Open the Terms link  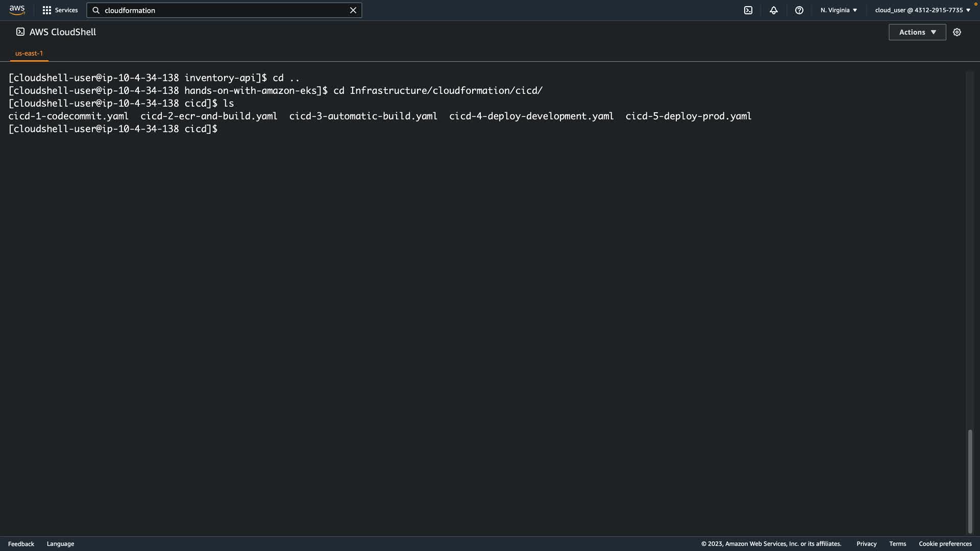(x=897, y=544)
